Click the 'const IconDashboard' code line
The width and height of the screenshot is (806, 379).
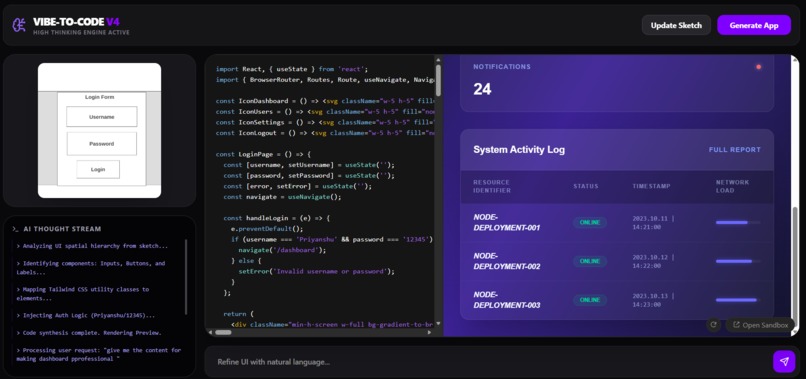(325, 101)
